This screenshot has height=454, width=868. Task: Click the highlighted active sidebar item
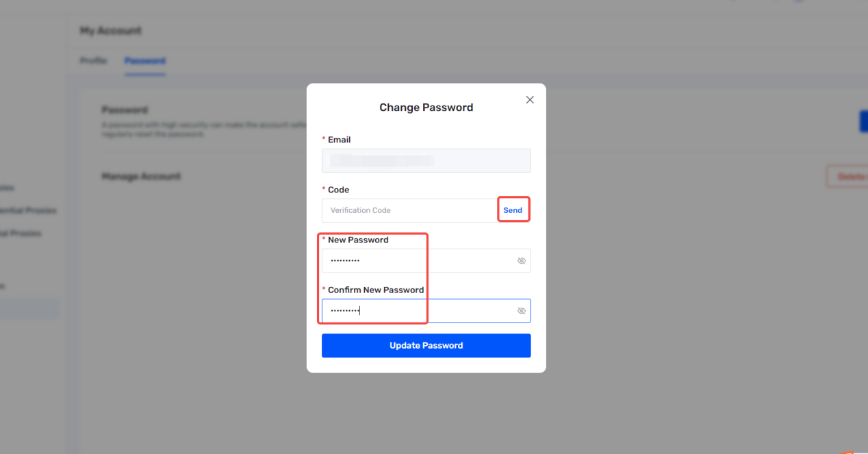(29, 308)
